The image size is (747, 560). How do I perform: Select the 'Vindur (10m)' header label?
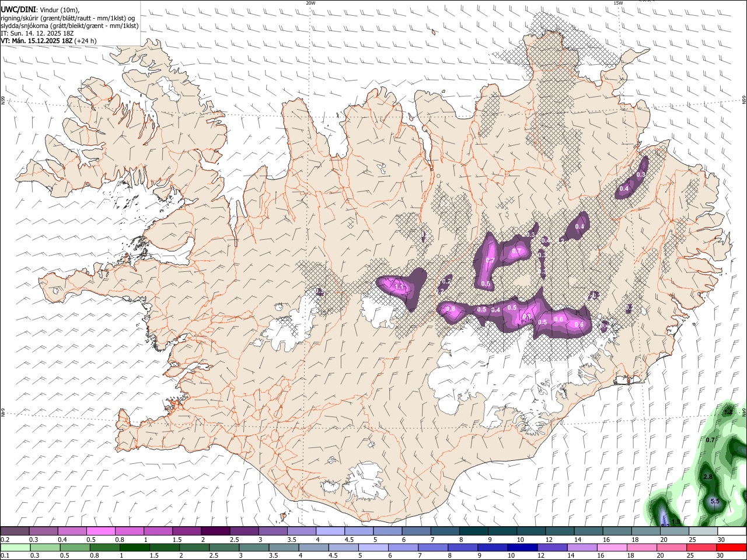[60, 10]
